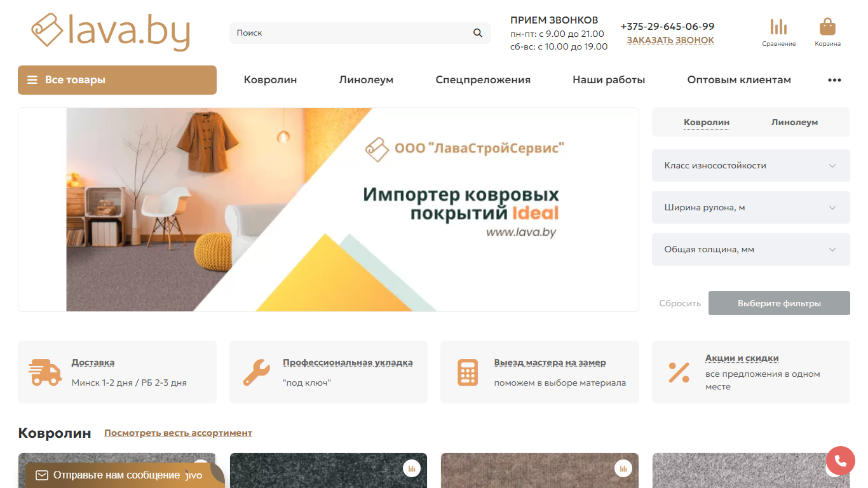Click the delivery truck icon
868x488 pixels.
click(x=45, y=372)
